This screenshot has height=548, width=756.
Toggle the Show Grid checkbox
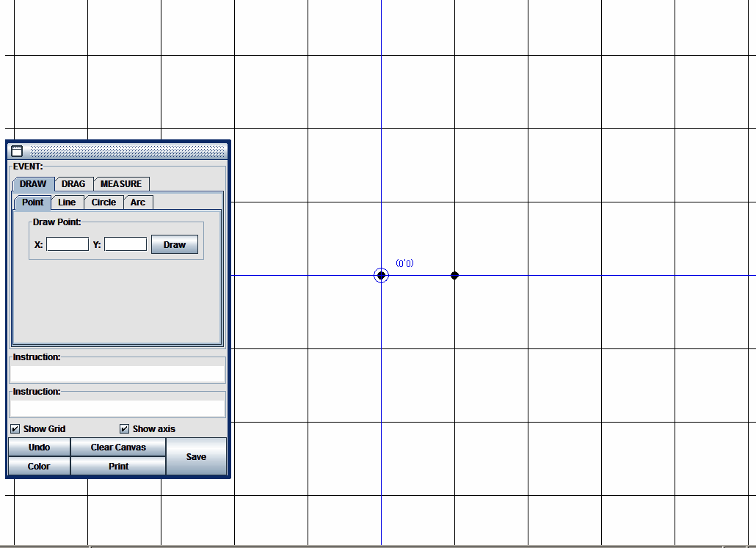click(x=15, y=429)
